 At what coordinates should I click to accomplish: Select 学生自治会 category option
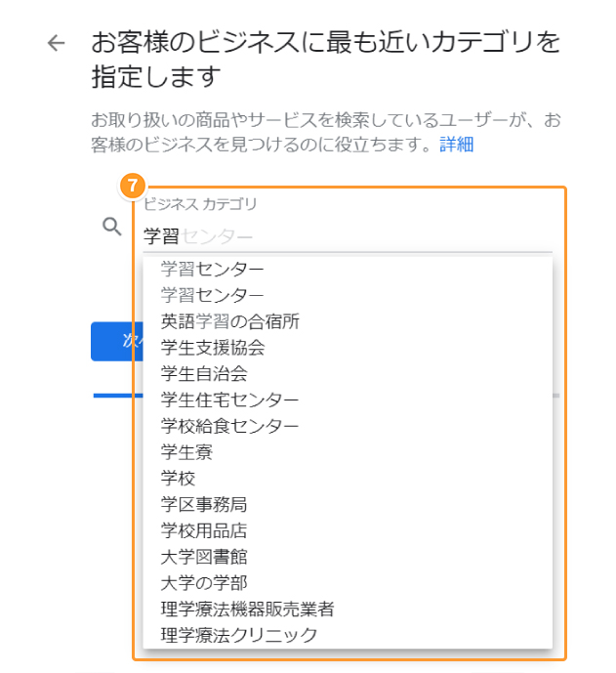pyautogui.click(x=348, y=374)
